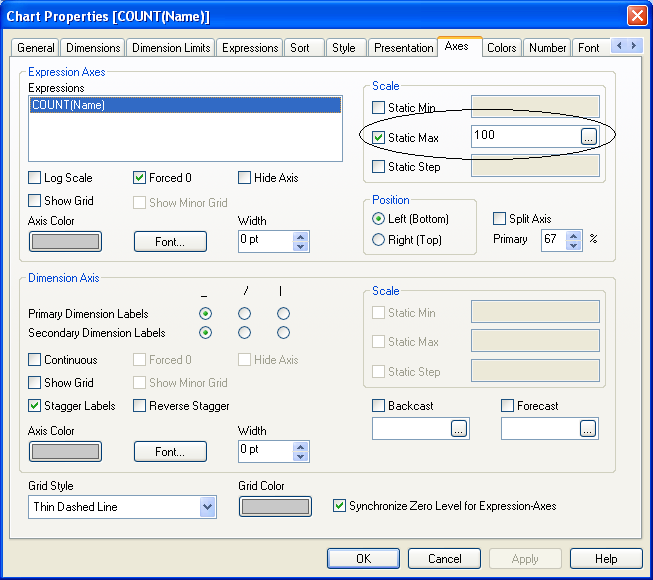Decrease Expression Axes width with down arrow
This screenshot has width=653, height=580.
tap(301, 246)
